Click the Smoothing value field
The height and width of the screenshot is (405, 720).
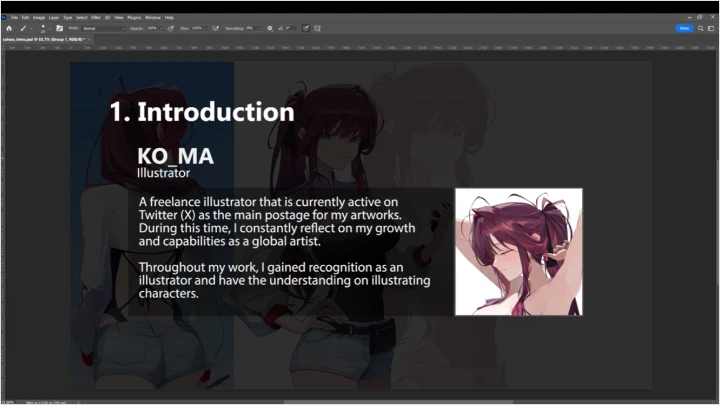pos(252,28)
